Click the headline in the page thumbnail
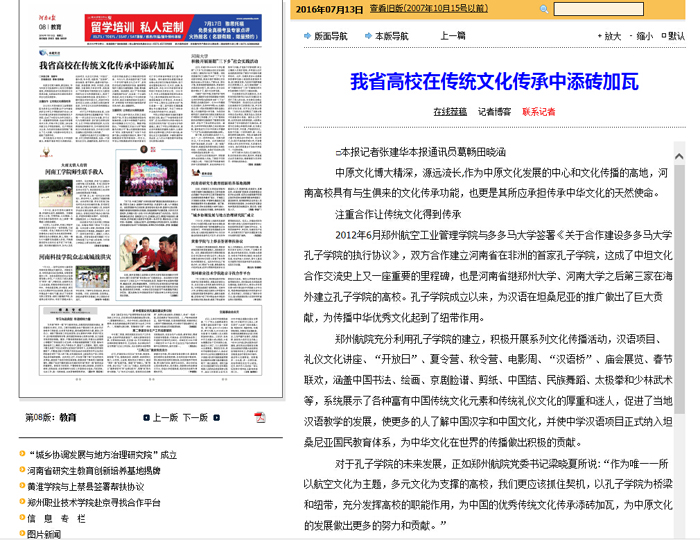700x540 pixels. point(106,65)
